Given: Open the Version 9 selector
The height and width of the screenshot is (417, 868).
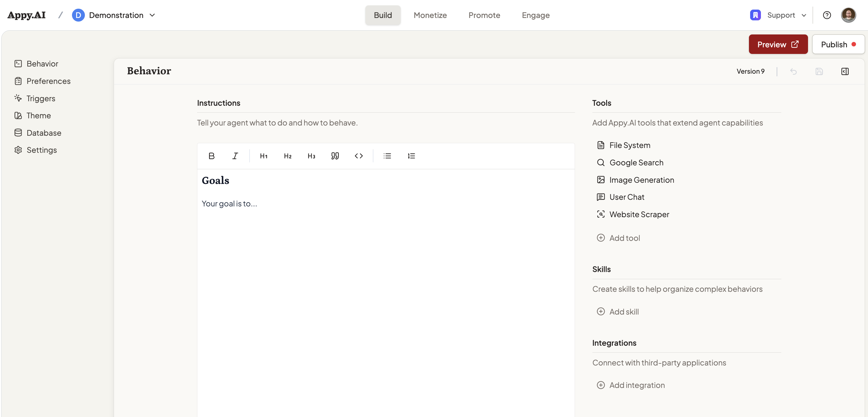Looking at the screenshot, I should coord(750,71).
